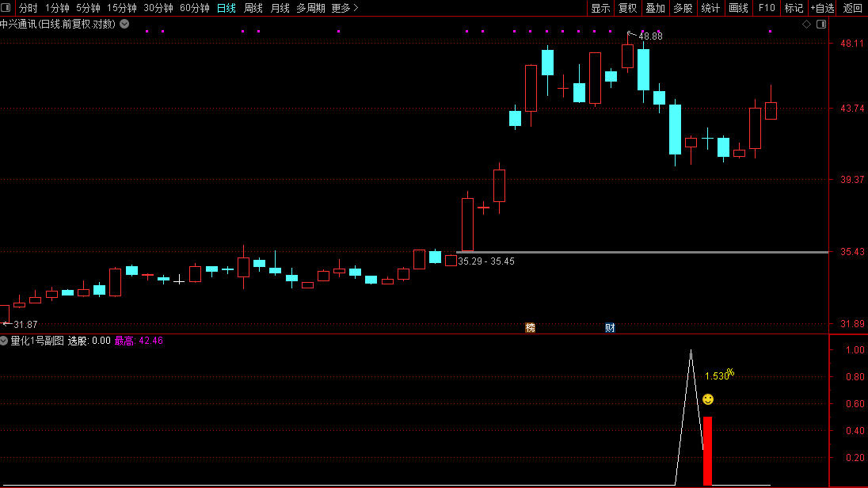The width and height of the screenshot is (868, 488).
Task: Select the 30分钟 period tab
Action: (158, 8)
